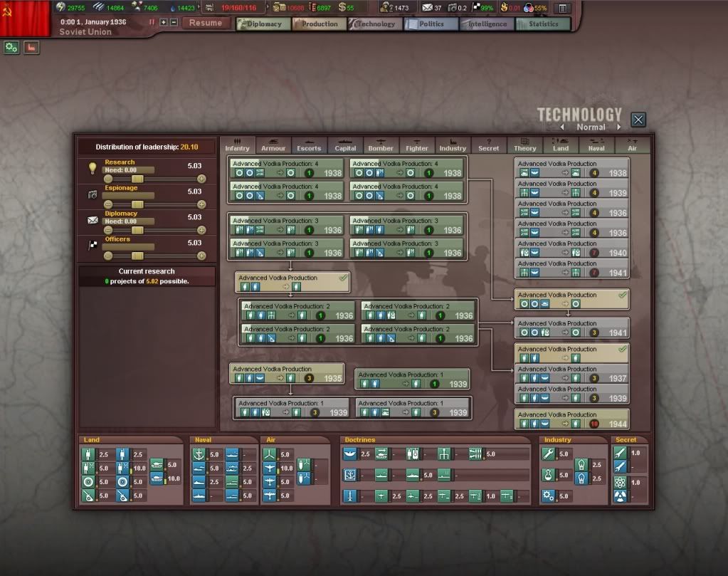Click the Research lightbulb icon
This screenshot has width=728, height=576.
tap(92, 169)
